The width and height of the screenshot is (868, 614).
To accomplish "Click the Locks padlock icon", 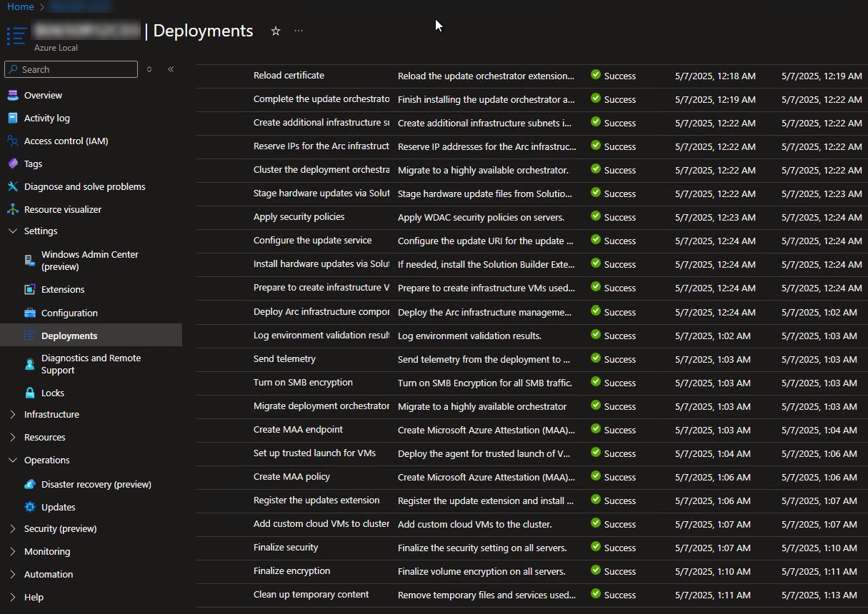I will pyautogui.click(x=29, y=393).
